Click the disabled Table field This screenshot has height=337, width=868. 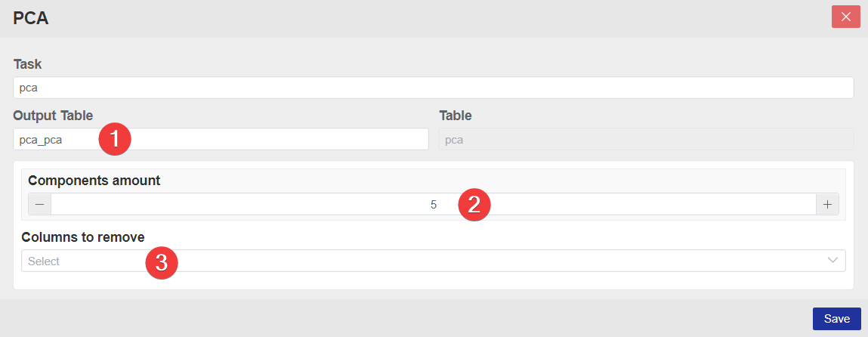point(646,140)
